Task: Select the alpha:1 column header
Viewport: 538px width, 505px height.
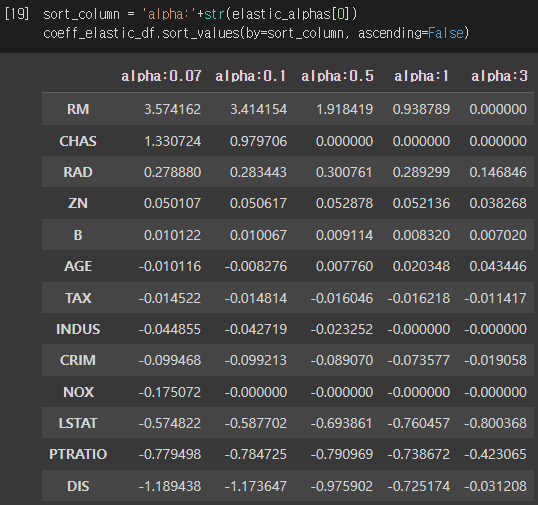Action: 421,76
